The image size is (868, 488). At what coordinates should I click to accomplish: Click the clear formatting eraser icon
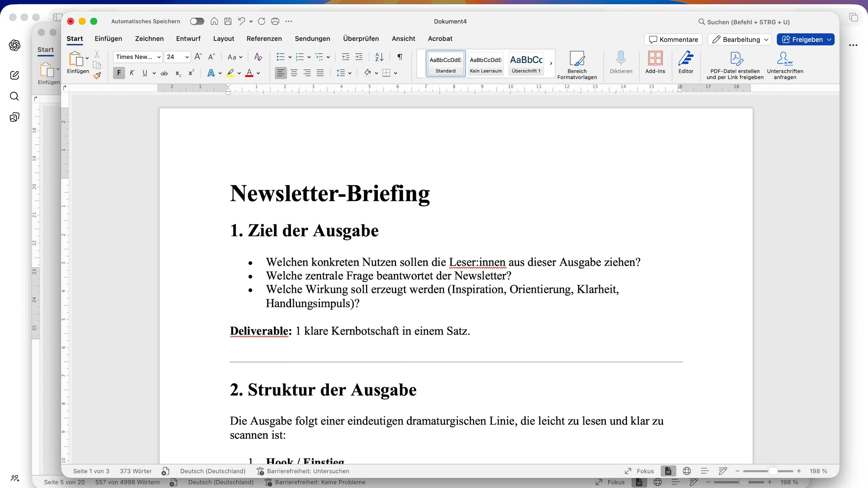(258, 56)
